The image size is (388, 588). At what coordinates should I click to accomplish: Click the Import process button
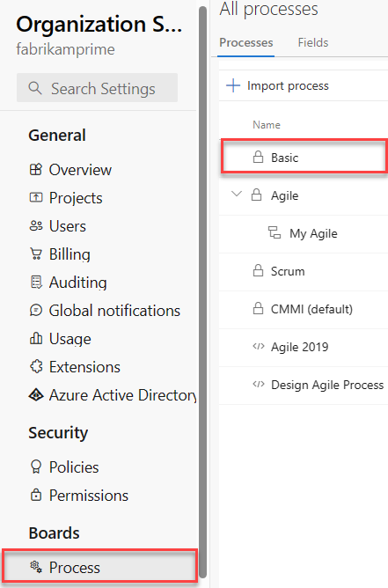click(x=278, y=85)
